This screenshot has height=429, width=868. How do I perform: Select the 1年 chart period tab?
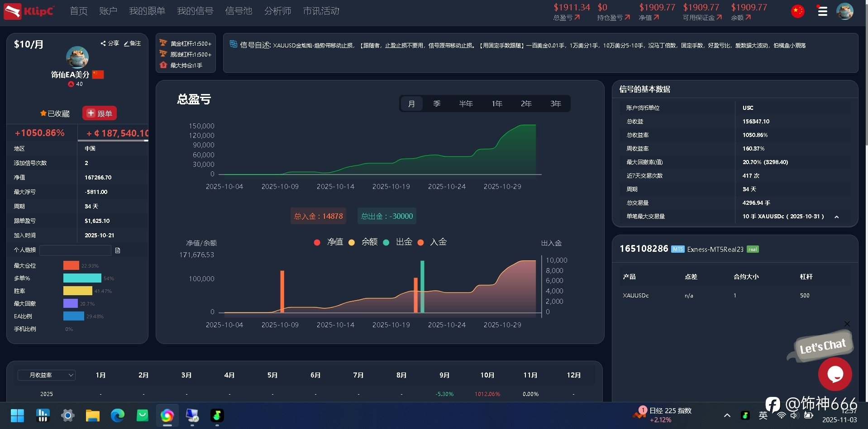(497, 104)
